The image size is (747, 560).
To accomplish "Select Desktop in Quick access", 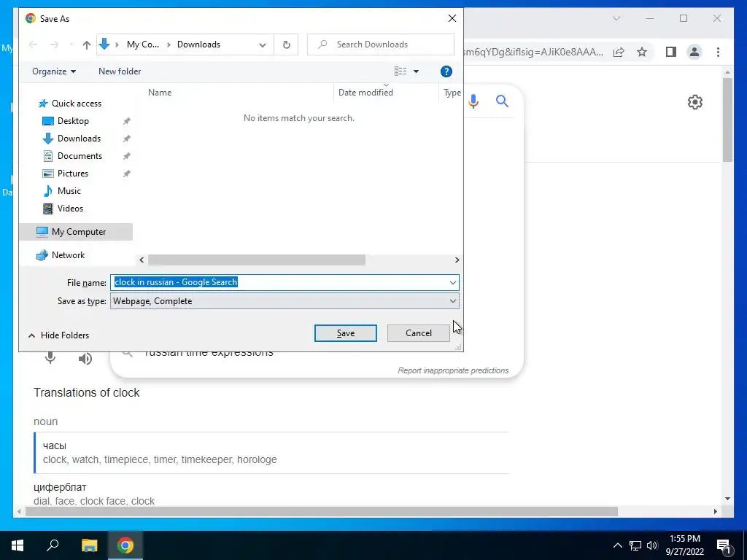I will [x=73, y=121].
